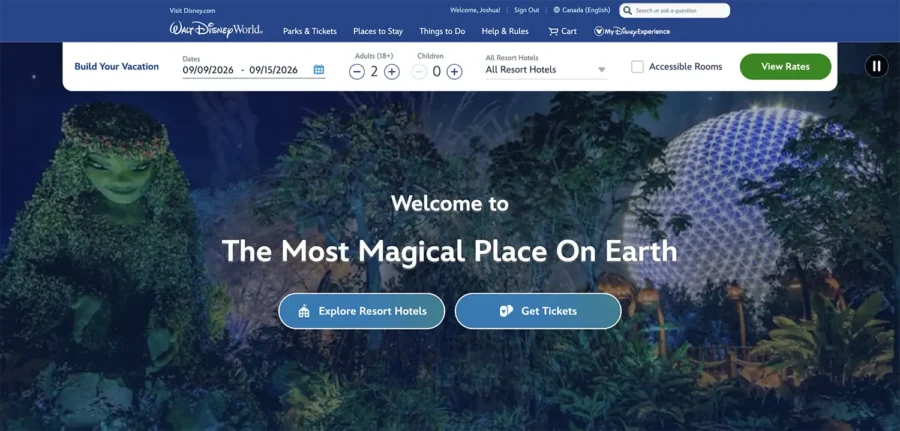The height and width of the screenshot is (431, 900).
Task: Open My Disney Experience
Action: pos(631,32)
